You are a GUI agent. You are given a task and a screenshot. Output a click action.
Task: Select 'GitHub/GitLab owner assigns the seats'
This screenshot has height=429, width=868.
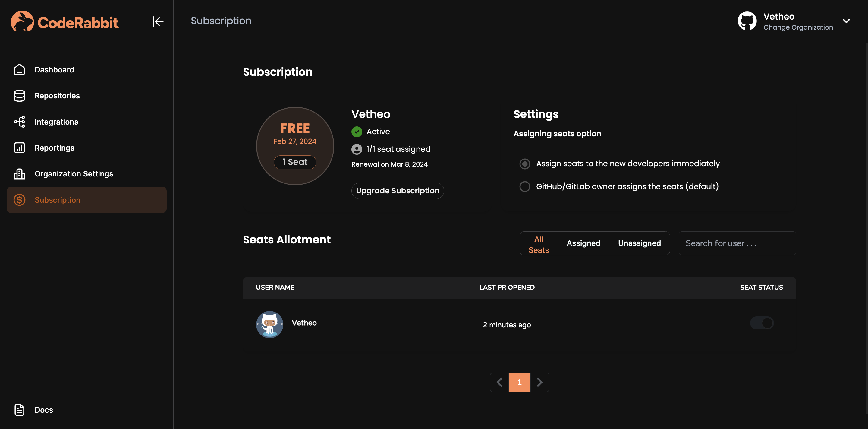coord(524,186)
